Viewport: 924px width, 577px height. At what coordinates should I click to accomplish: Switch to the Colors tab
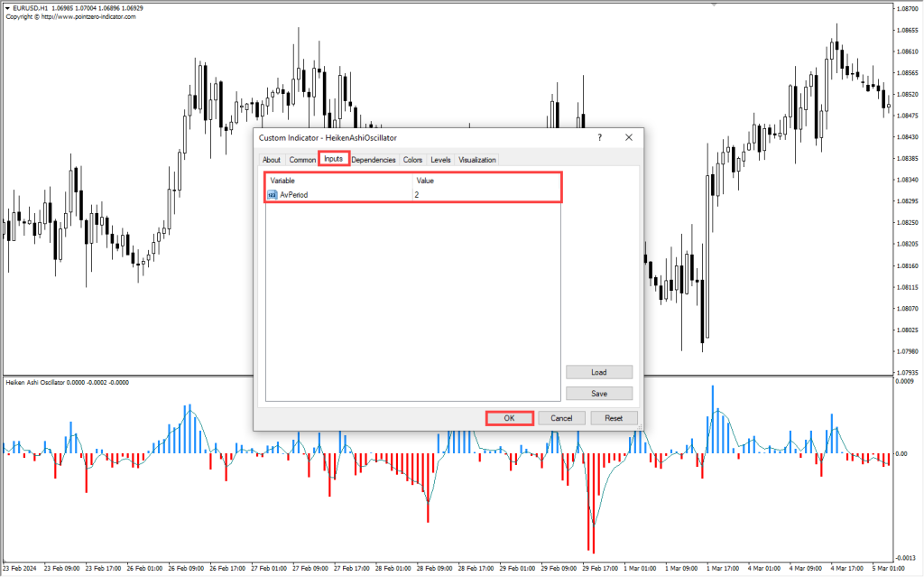point(412,160)
